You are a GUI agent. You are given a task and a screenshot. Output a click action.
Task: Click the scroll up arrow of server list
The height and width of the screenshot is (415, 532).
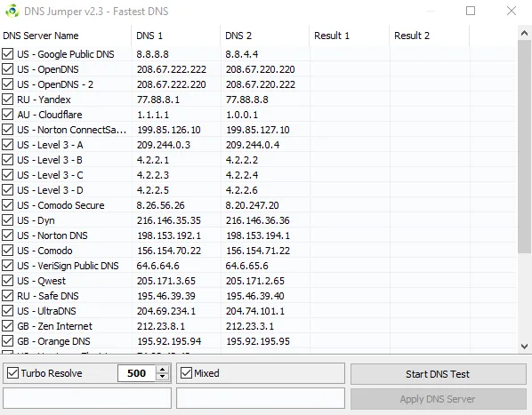point(524,33)
